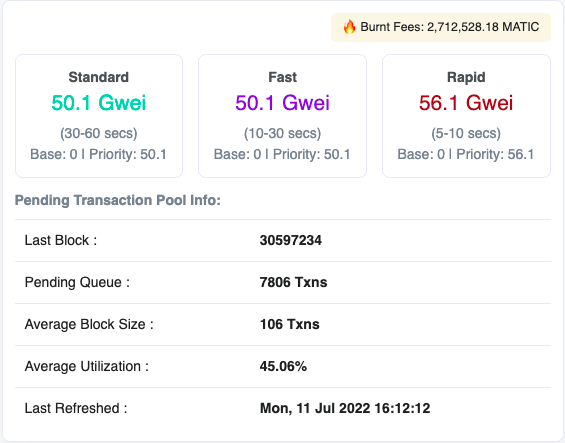Click the fire icon beside Burnt Fees
This screenshot has height=443, width=565.
coord(349,27)
